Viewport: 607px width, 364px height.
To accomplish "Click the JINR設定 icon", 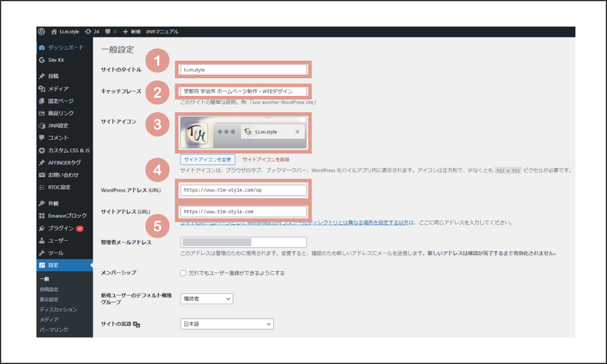I will [x=42, y=126].
